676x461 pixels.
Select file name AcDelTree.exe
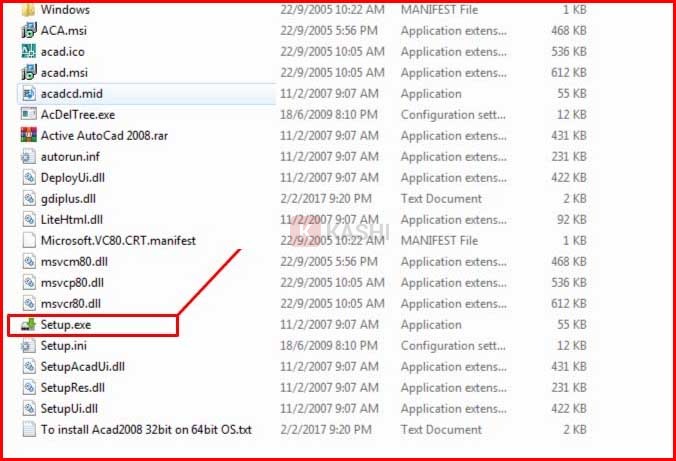tap(78, 115)
